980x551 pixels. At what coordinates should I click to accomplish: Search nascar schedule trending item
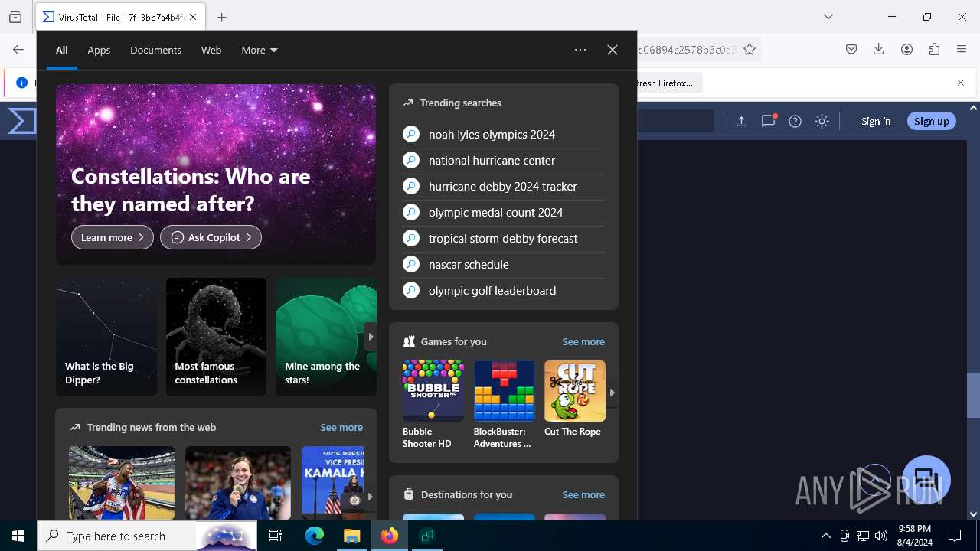click(504, 264)
